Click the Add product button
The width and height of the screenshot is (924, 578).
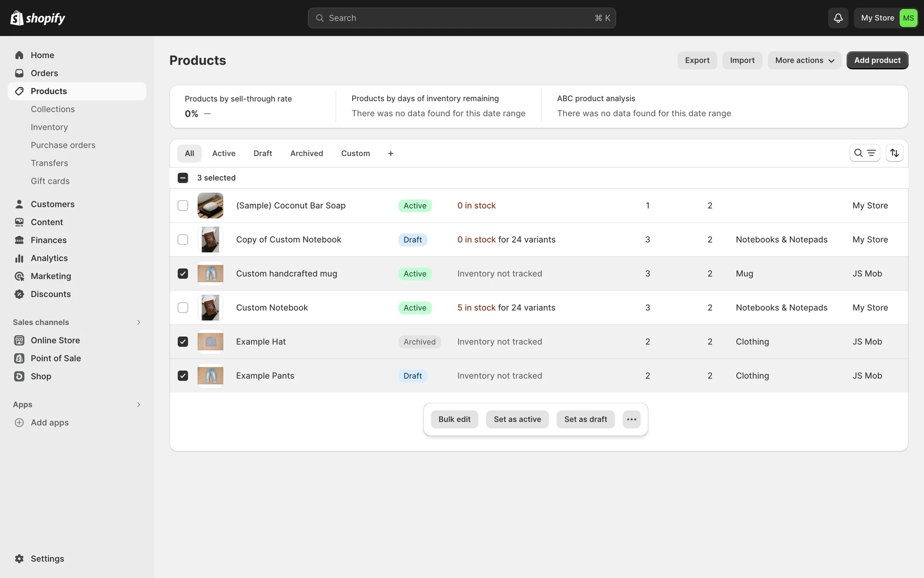tap(877, 60)
